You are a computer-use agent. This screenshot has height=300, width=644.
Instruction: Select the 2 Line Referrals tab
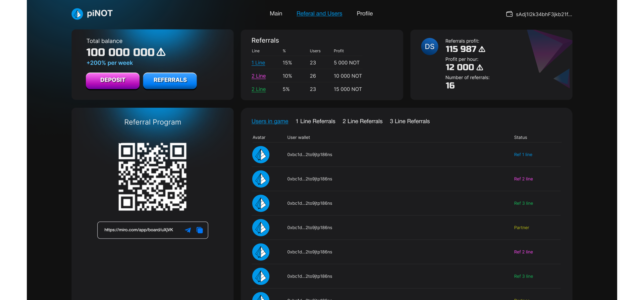point(362,121)
